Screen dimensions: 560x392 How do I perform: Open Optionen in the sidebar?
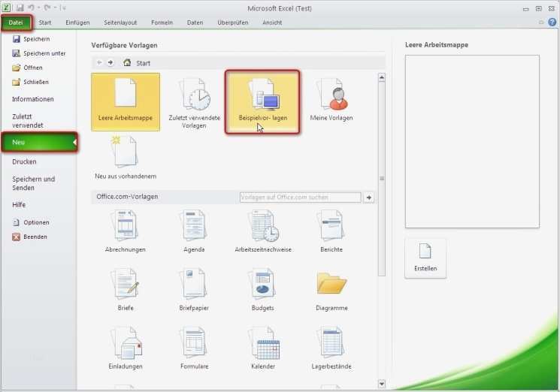(31, 222)
